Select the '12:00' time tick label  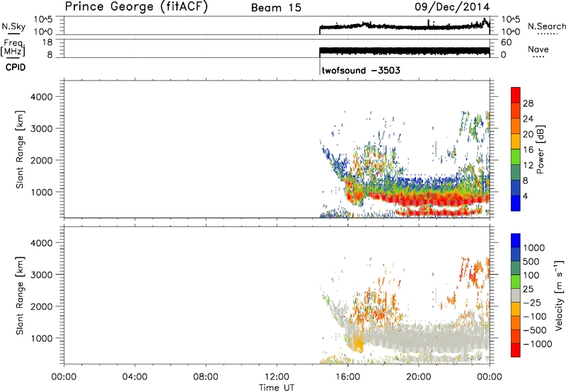[277, 377]
